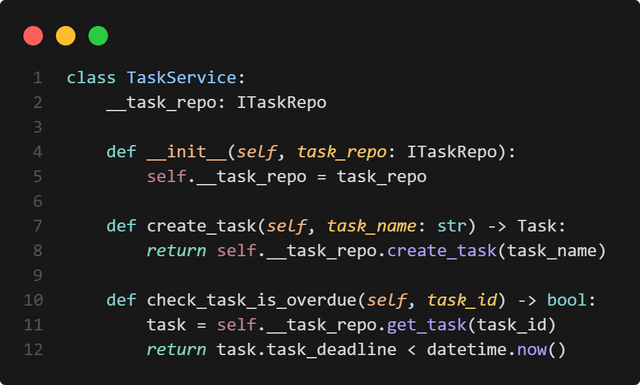Click the yellow minimize dot

pyautogui.click(x=66, y=36)
